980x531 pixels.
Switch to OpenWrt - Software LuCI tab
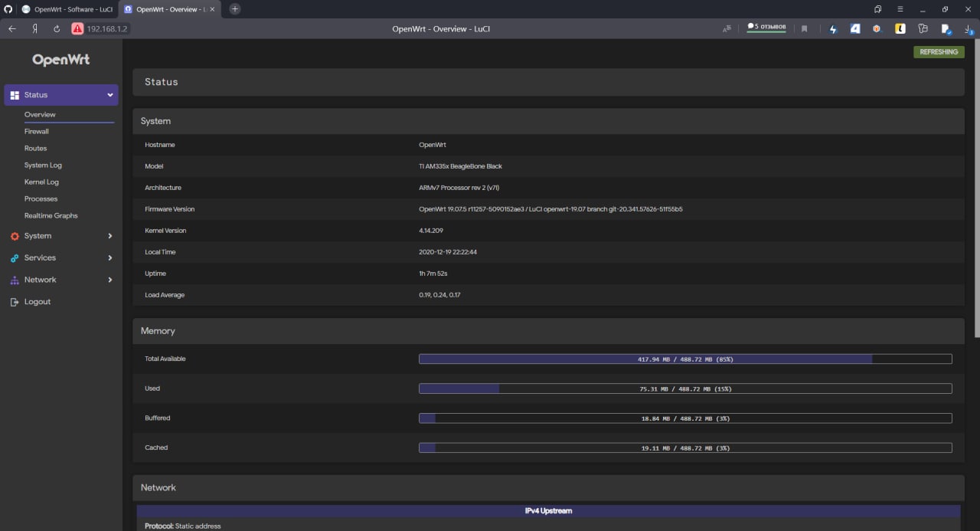pyautogui.click(x=67, y=9)
